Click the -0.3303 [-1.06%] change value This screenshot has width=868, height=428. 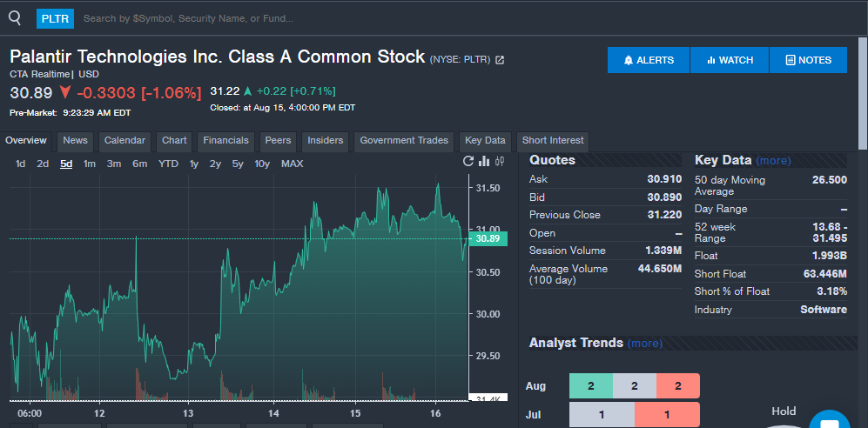[138, 93]
